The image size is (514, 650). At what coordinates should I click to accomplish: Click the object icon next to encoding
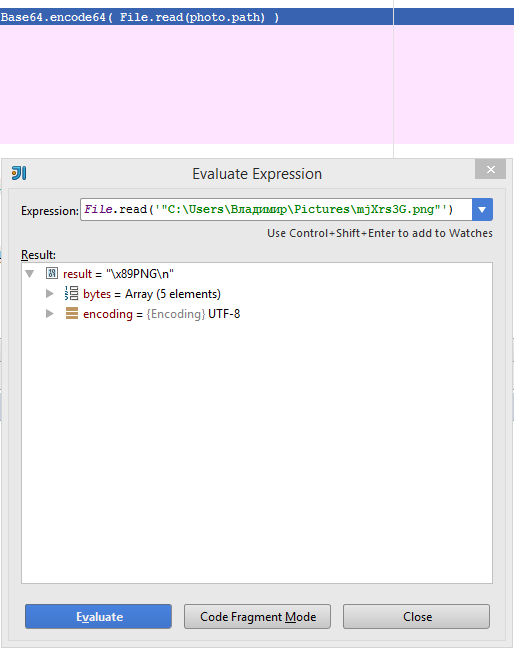pyautogui.click(x=72, y=313)
